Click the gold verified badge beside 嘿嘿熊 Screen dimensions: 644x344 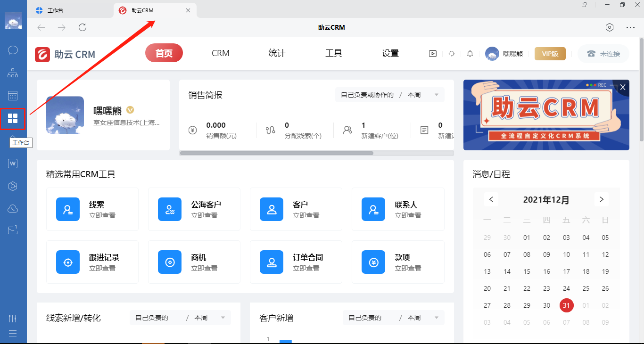coord(130,110)
